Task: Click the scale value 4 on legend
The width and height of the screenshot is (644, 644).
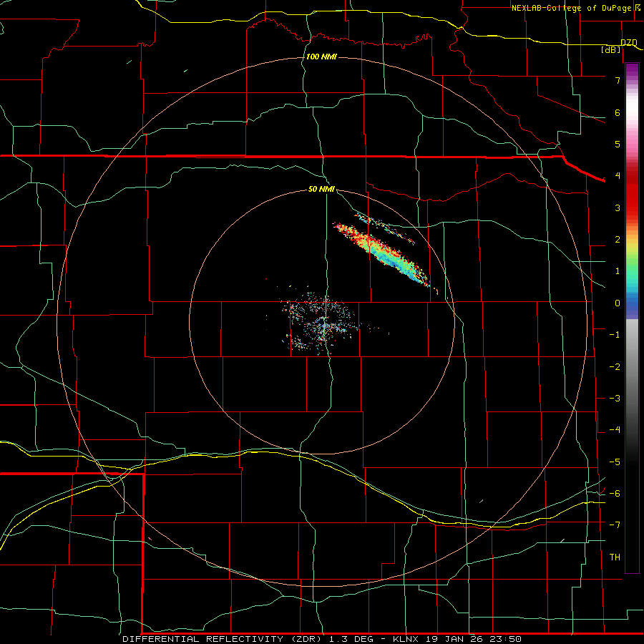Action: coord(618,176)
